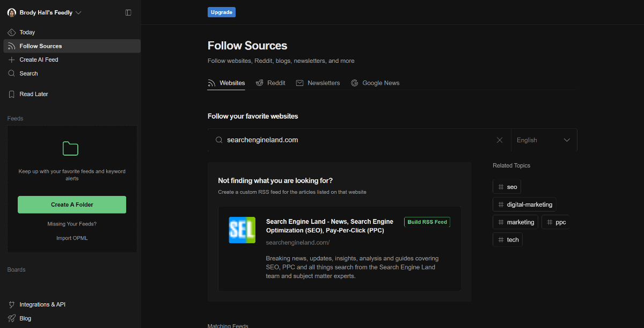Screen dimensions: 644x328
Task: Click the Search Engine Land SEL logo
Action: (x=242, y=230)
